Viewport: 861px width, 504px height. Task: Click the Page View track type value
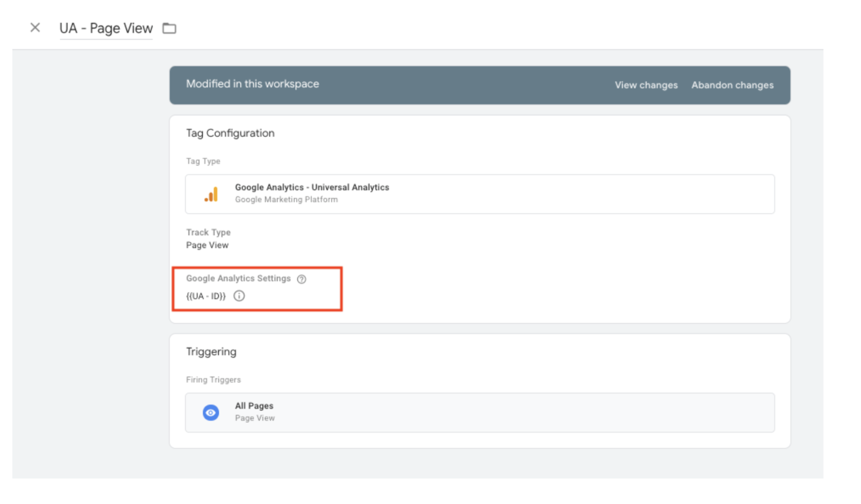click(207, 245)
